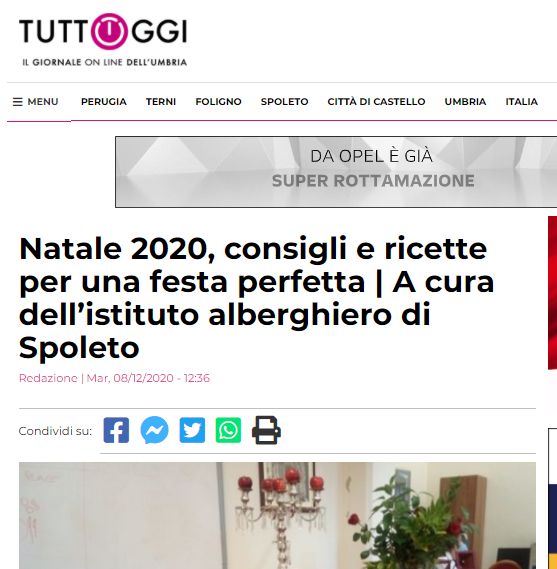Share article on Facebook
The height and width of the screenshot is (569, 557).
116,430
